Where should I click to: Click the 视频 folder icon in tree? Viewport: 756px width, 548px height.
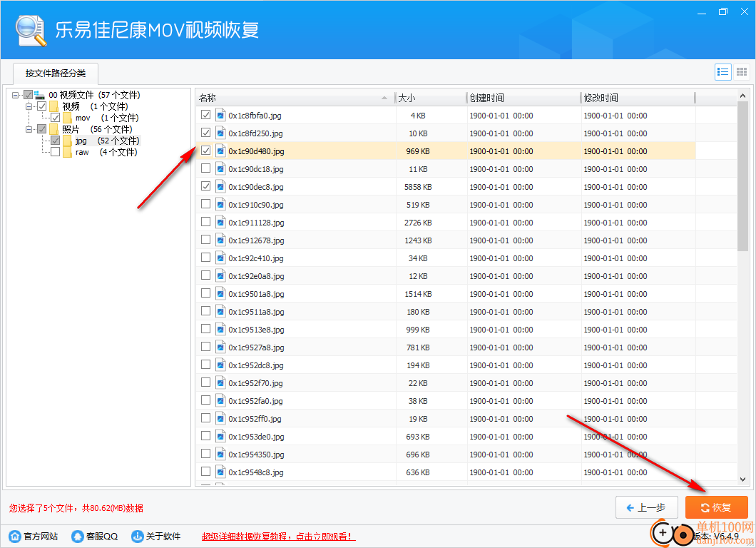[54, 106]
